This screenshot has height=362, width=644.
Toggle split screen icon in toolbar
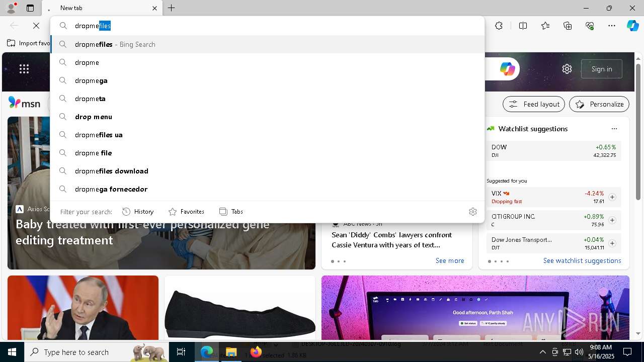(x=523, y=26)
